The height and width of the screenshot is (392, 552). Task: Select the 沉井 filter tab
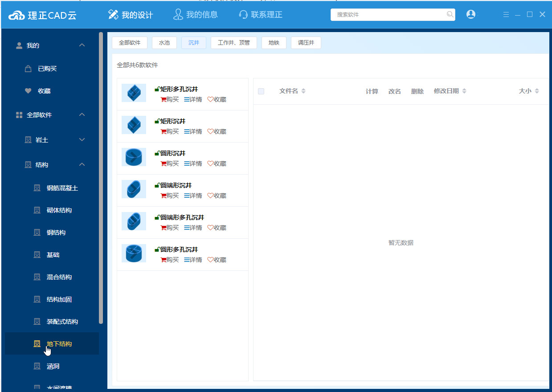coord(194,43)
